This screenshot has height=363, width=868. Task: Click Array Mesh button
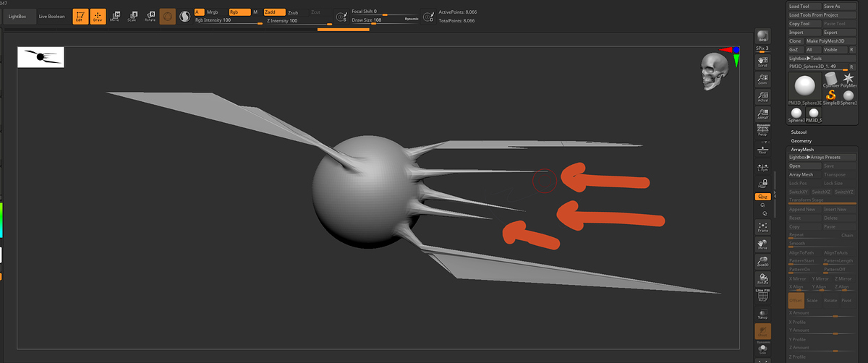(x=804, y=174)
